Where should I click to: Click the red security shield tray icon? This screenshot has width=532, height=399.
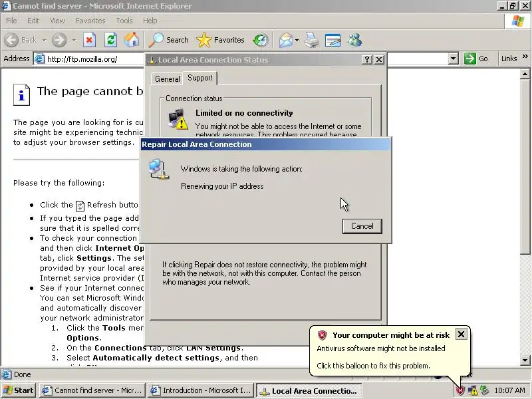coord(460,390)
